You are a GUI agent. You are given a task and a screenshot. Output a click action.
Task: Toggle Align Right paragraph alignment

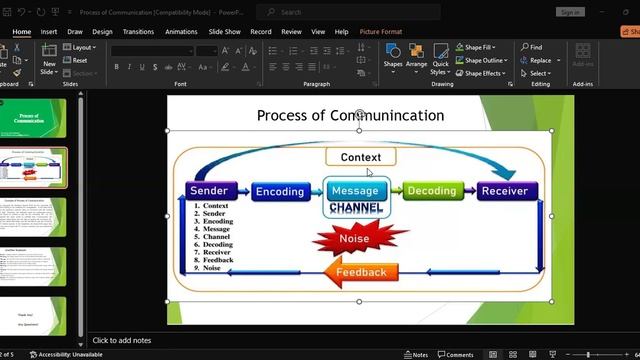click(299, 67)
